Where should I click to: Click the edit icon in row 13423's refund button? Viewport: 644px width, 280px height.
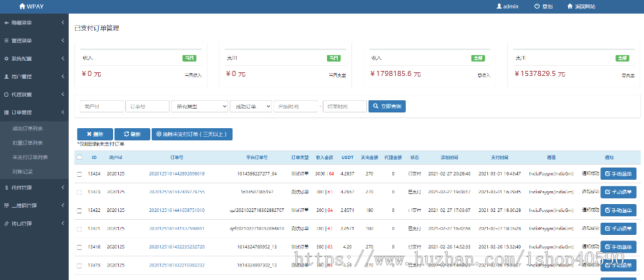[x=608, y=193]
